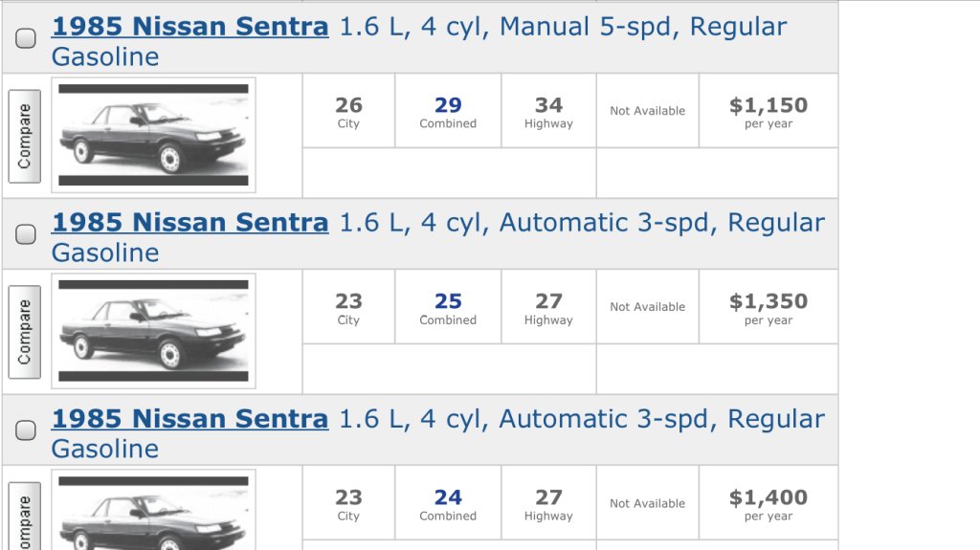Tick checkbox for the 25 Combined MPG Sentra
This screenshot has height=550, width=980.
coord(26,234)
